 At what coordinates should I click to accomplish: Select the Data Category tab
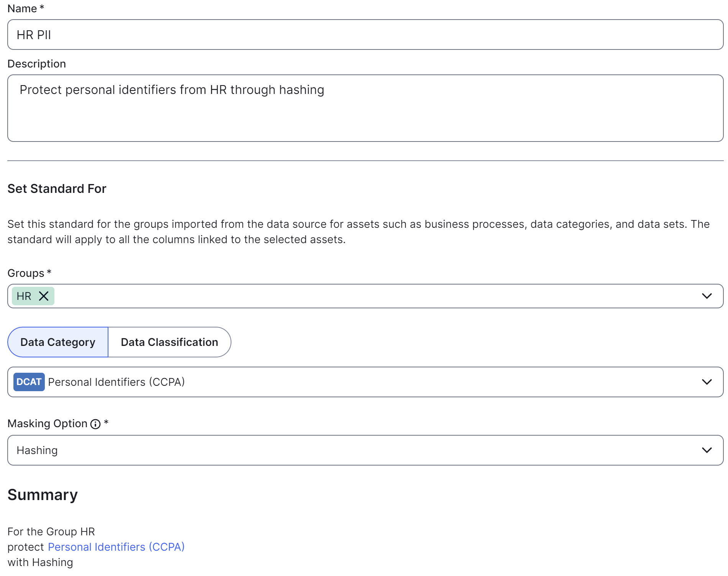pyautogui.click(x=57, y=342)
